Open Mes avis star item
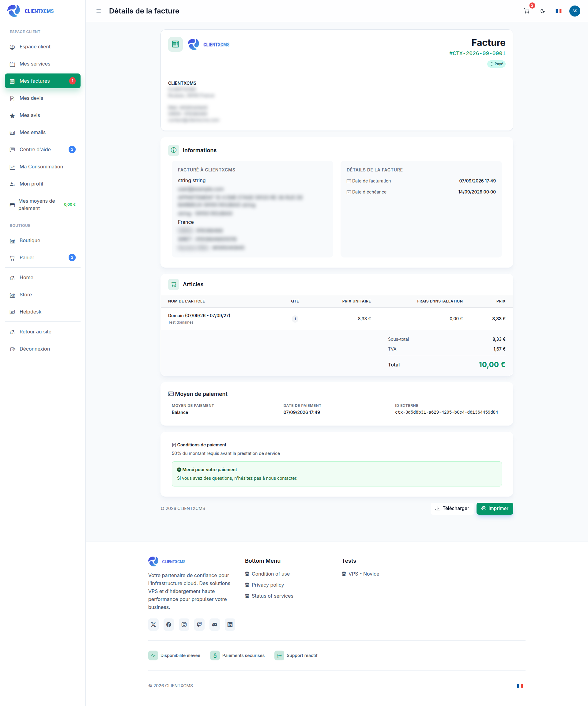The height and width of the screenshot is (706, 588). point(43,115)
